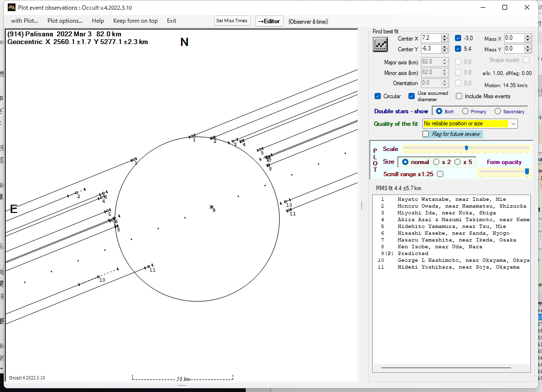Decrease Mass Y with the down arrow
The image size is (542, 392).
click(528, 51)
